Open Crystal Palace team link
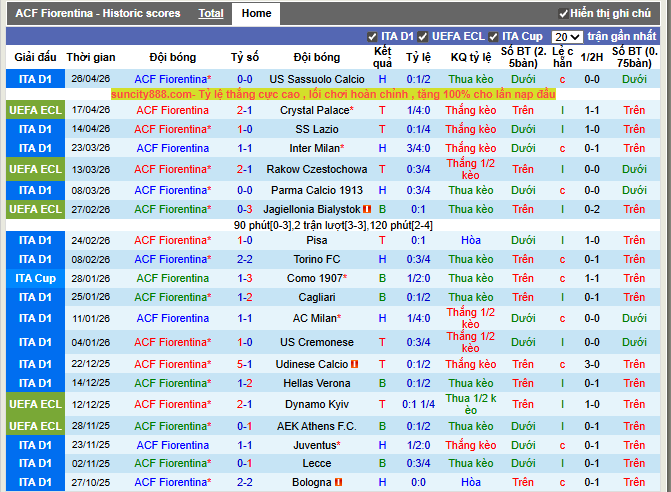This screenshot has height=492, width=671. point(317,110)
